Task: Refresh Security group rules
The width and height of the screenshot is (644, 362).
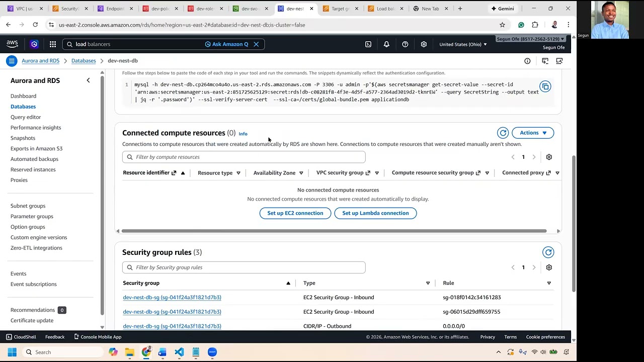Action: (548, 252)
